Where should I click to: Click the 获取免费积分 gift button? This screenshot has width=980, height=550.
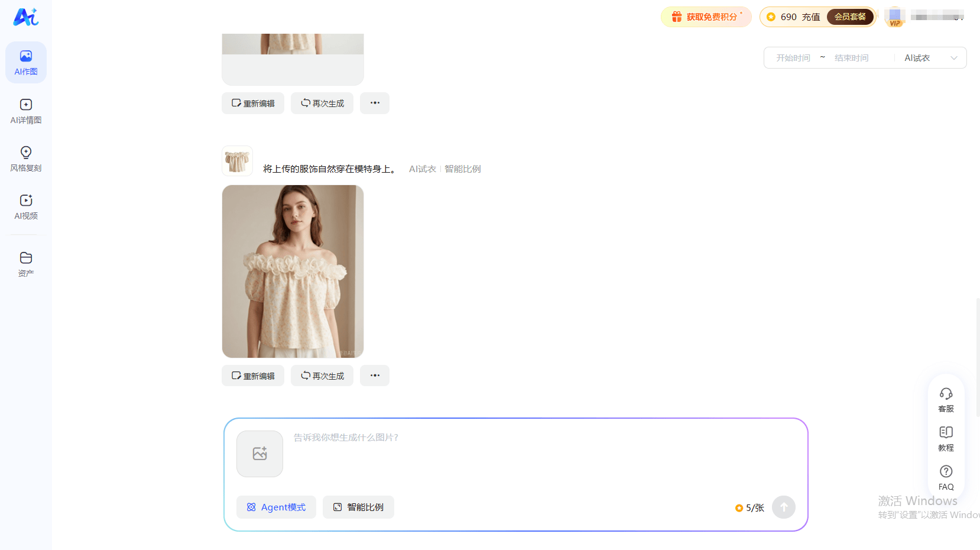(706, 17)
